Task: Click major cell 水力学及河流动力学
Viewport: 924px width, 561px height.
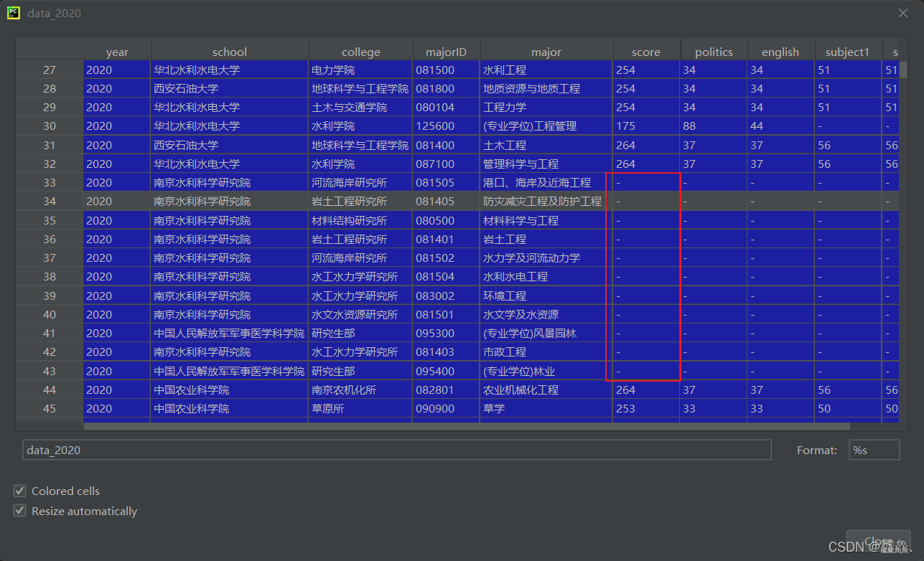Action: [546, 258]
